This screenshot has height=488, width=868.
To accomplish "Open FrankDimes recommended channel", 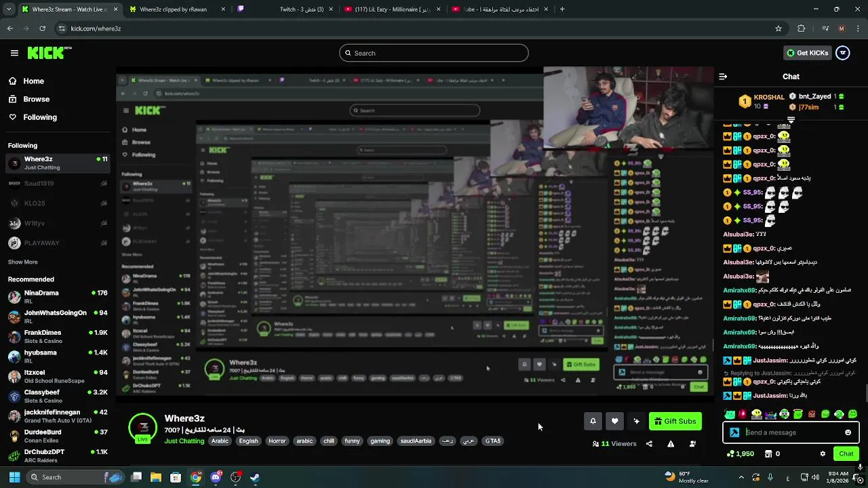I will tap(56, 337).
